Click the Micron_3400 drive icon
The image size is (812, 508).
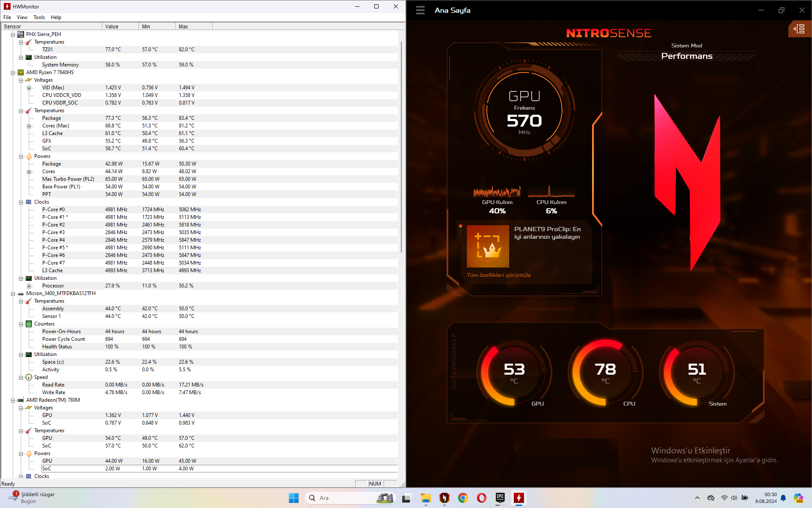point(21,293)
